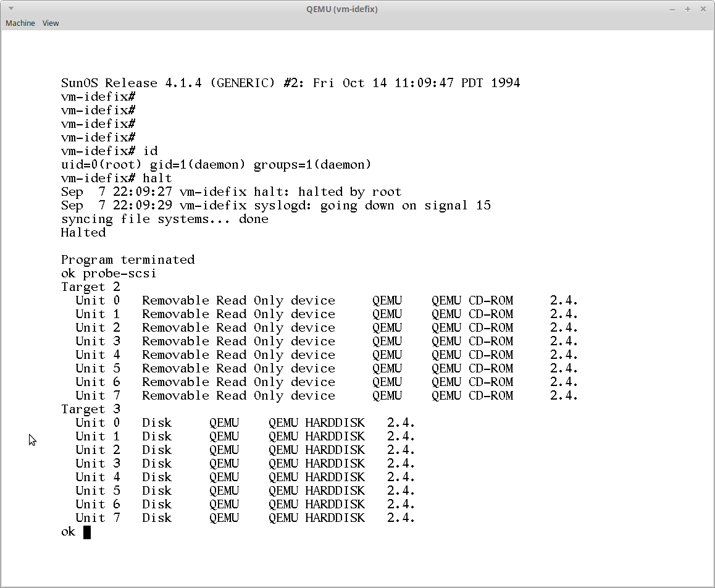Image resolution: width=715 pixels, height=588 pixels.
Task: Click the 'halt: halted by root' log line
Action: tap(231, 192)
